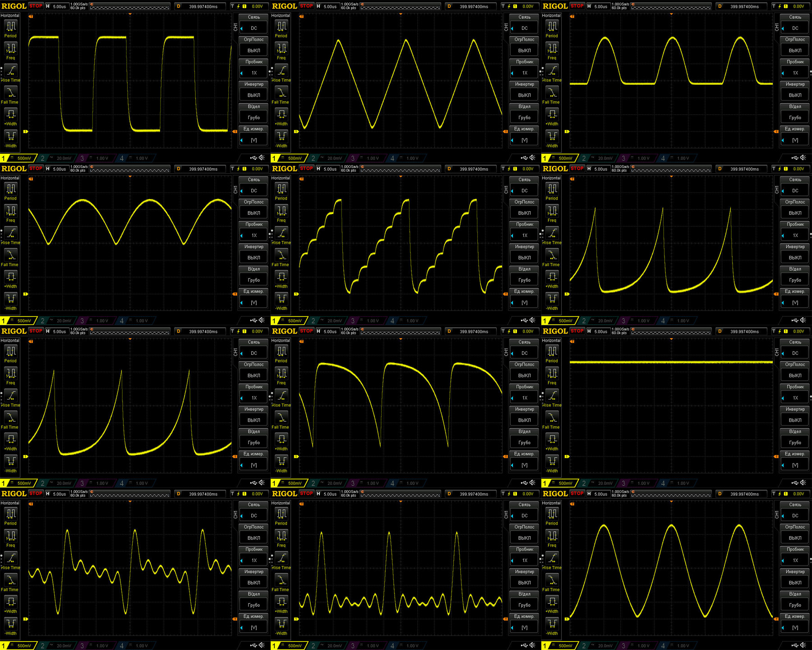
Task: Open Ед.измер. [V] selector in flat DC line panel
Action: (x=795, y=465)
